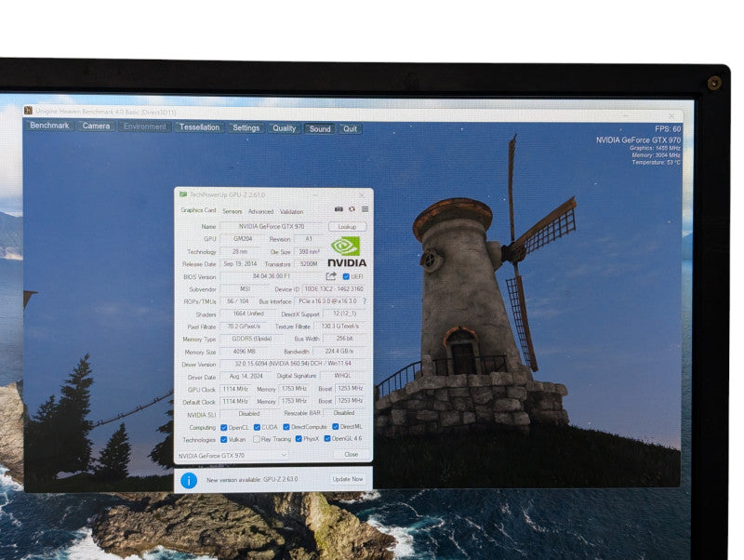Click the Resizable BAR Disabled field
This screenshot has width=744, height=560.
(x=344, y=413)
